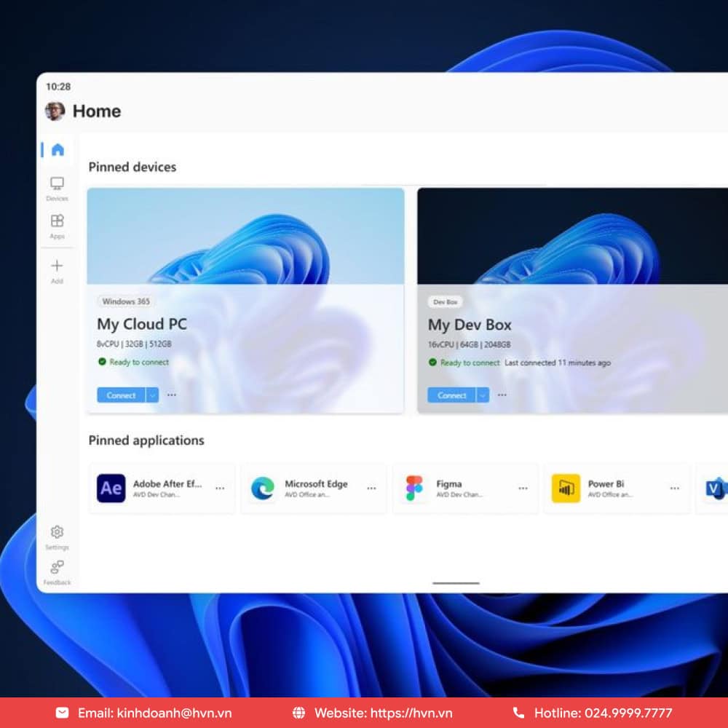Screen dimensions: 728x728
Task: Launch Microsoft Edge app icon
Action: click(262, 488)
